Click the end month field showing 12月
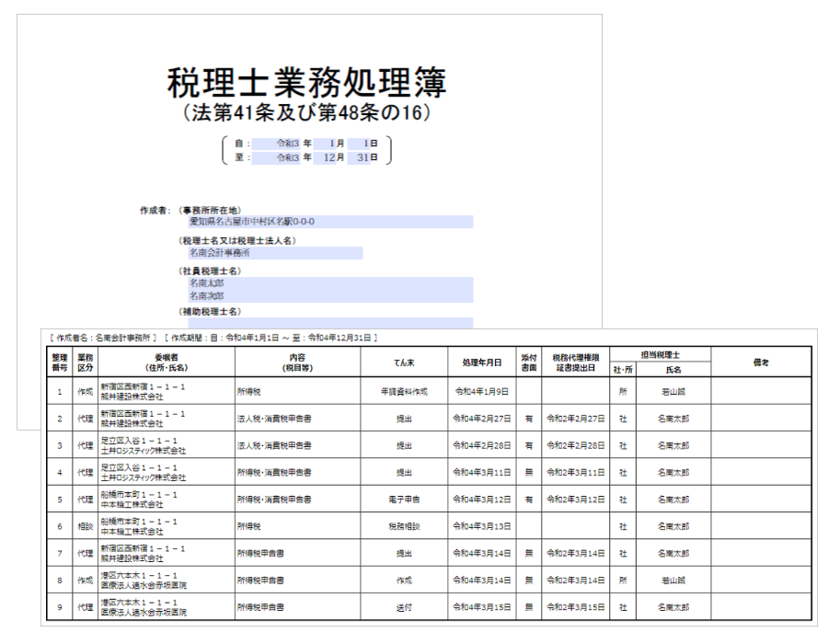This screenshot has width=828, height=644. tap(332, 157)
